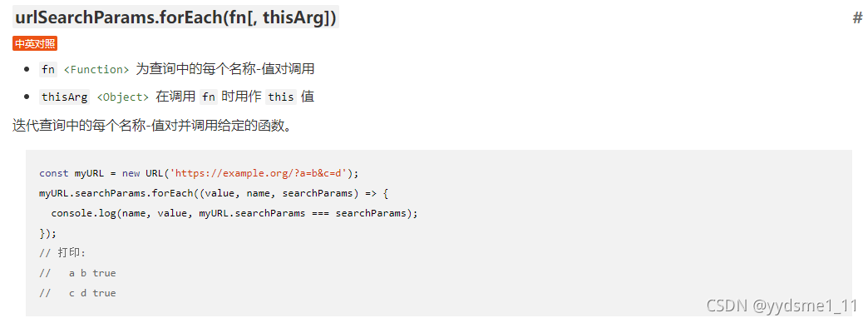The image size is (868, 323).
Task: Click the inline fn code in thisArg description
Action: tap(208, 97)
